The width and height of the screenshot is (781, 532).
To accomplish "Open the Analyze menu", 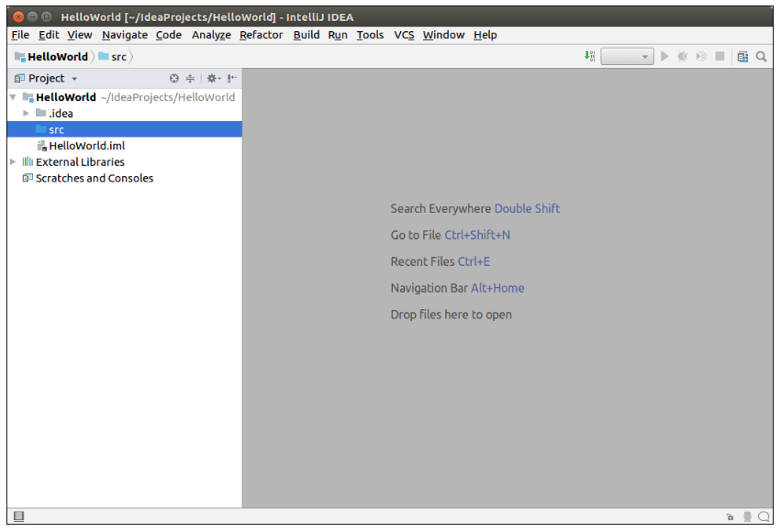I will click(x=211, y=35).
